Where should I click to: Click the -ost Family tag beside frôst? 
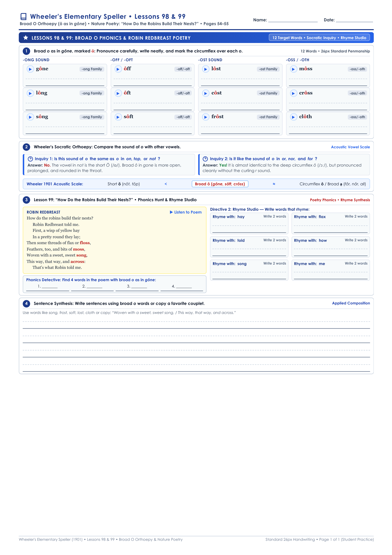click(268, 117)
